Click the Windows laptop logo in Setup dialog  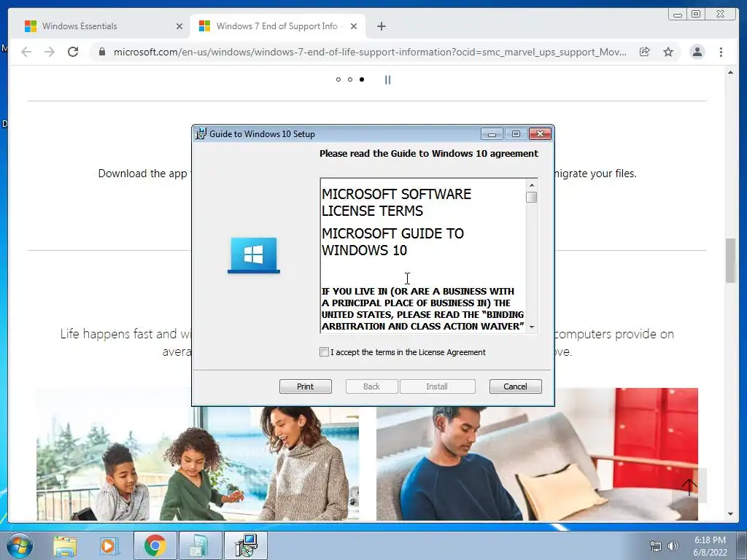(x=253, y=255)
